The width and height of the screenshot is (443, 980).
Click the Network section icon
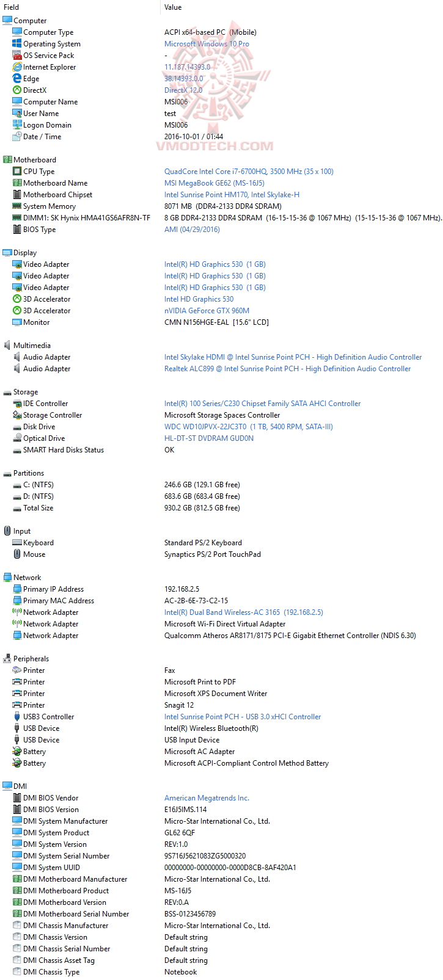[x=7, y=577]
